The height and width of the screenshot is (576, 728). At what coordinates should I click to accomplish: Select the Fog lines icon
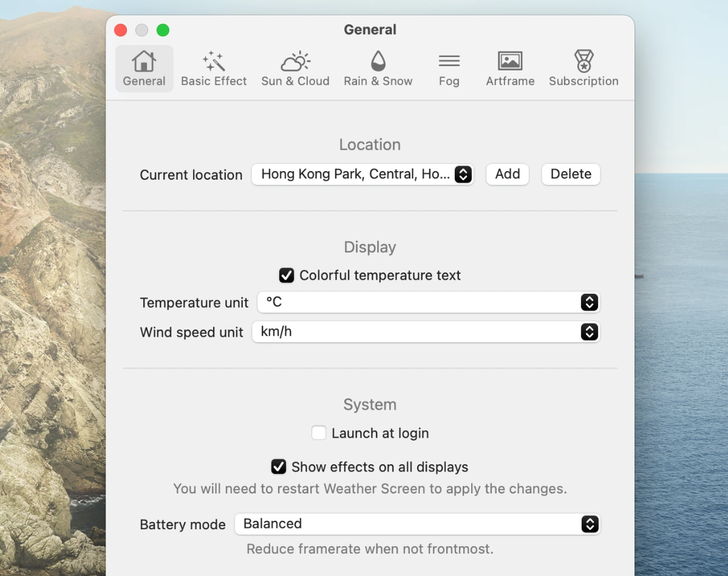(x=449, y=61)
